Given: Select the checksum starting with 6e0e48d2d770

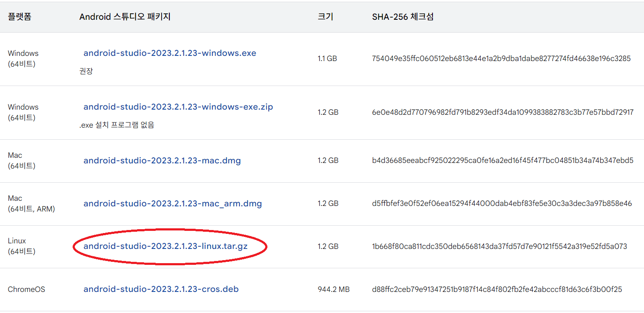Looking at the screenshot, I should [x=503, y=112].
